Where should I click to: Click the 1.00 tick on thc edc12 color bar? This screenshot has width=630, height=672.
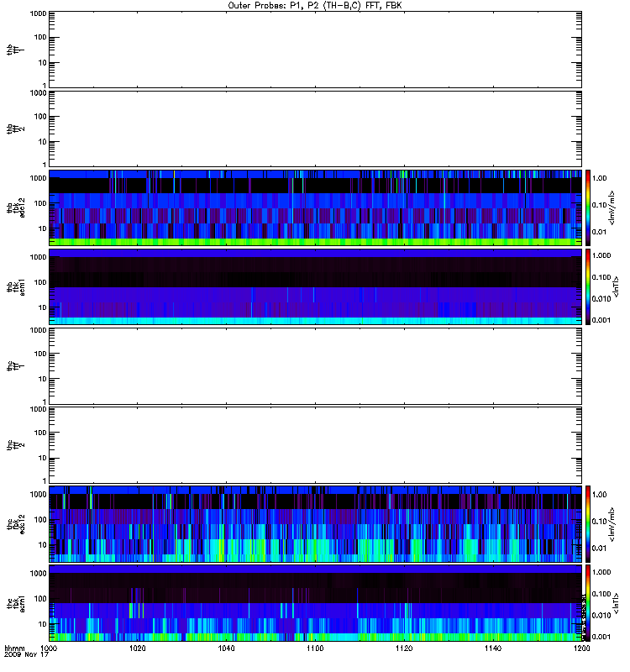tap(599, 495)
